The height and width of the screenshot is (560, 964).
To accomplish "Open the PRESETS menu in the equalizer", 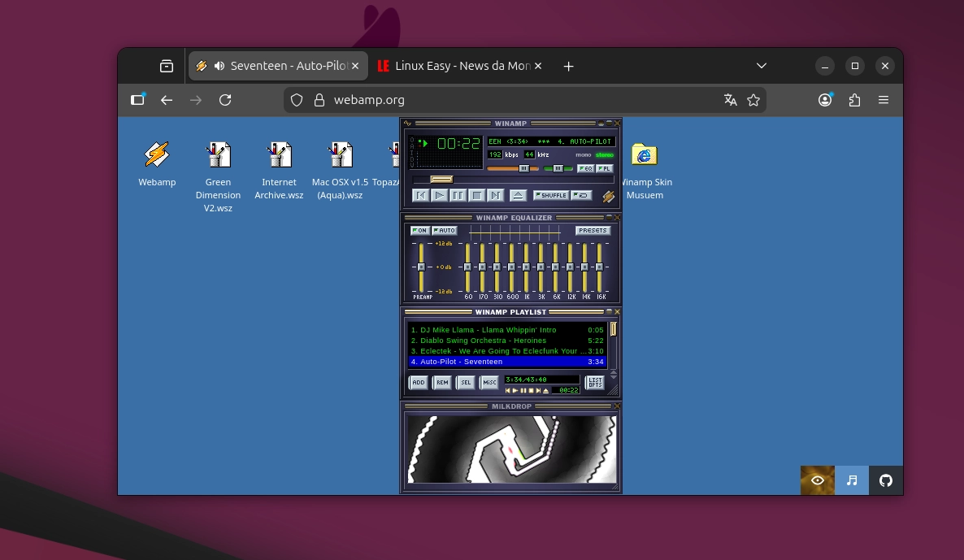I will coord(593,230).
